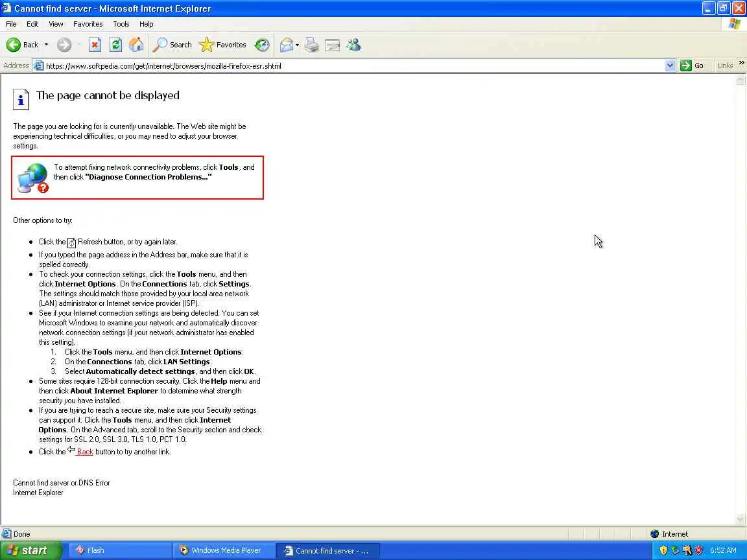Go to Home page icon

[136, 45]
